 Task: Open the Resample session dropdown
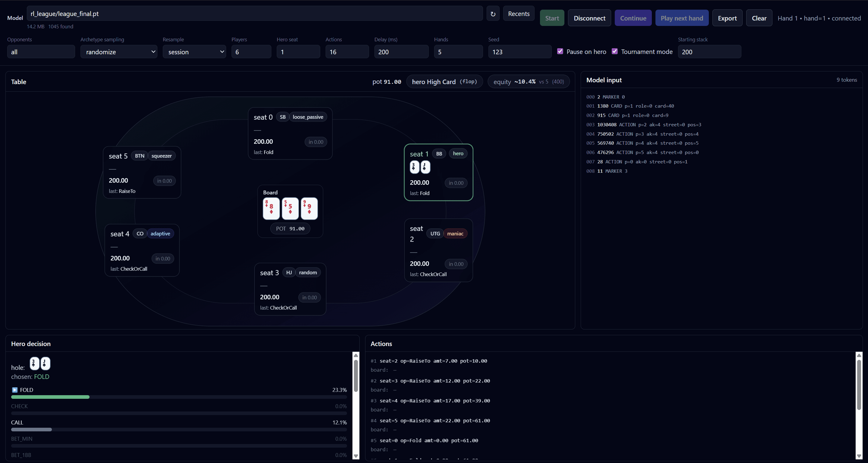(194, 52)
